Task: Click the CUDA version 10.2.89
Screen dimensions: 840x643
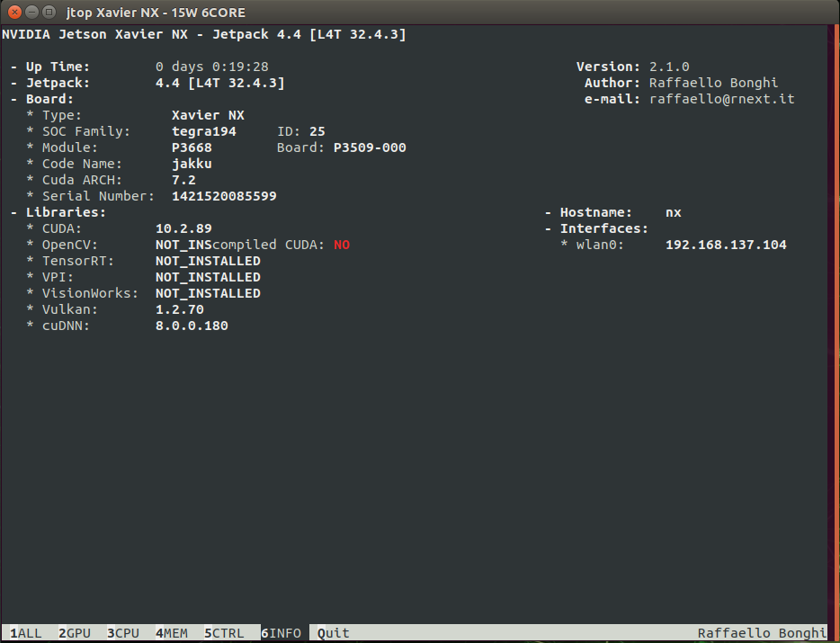Action: click(x=183, y=228)
